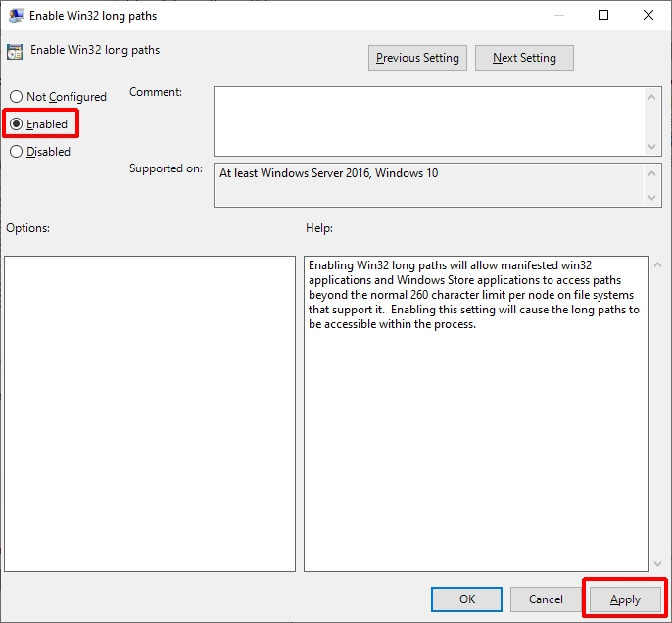Click the Help description text area

[475, 411]
